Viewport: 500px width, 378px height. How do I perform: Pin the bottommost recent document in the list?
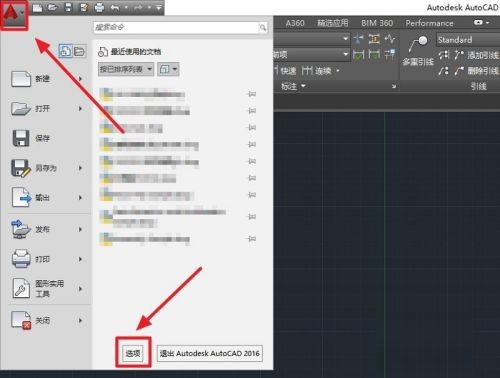(252, 239)
